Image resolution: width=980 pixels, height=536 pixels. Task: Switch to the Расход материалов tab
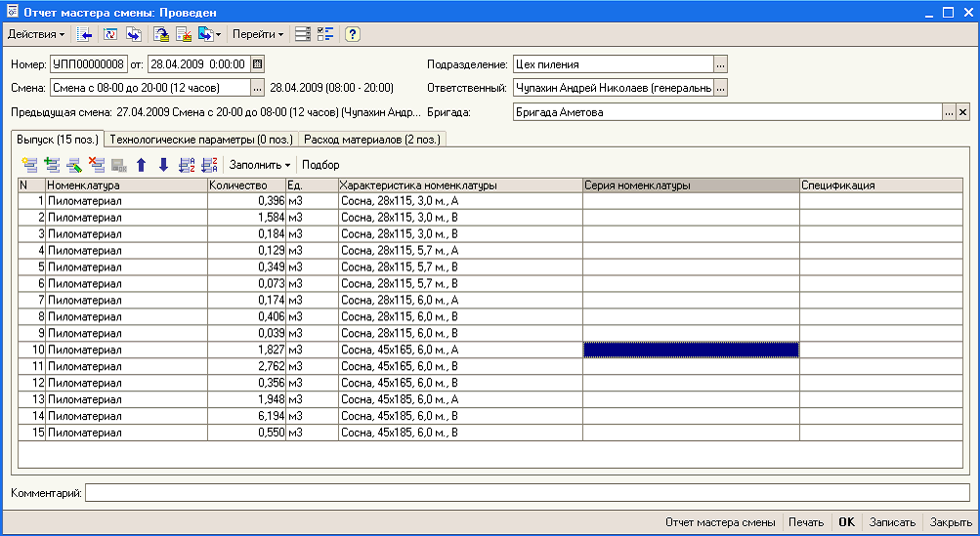(x=372, y=140)
